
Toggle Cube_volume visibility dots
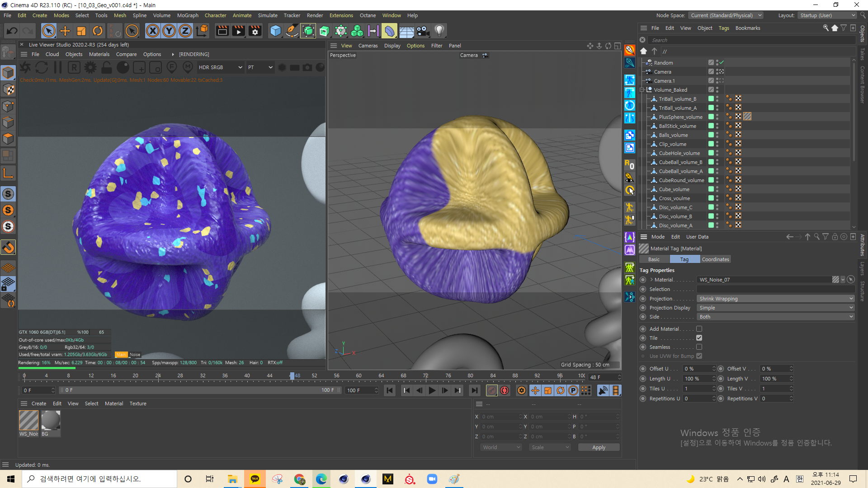[x=717, y=189]
